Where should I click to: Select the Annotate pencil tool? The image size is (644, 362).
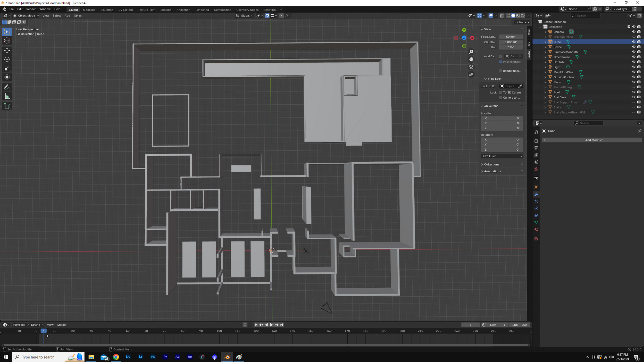click(7, 87)
